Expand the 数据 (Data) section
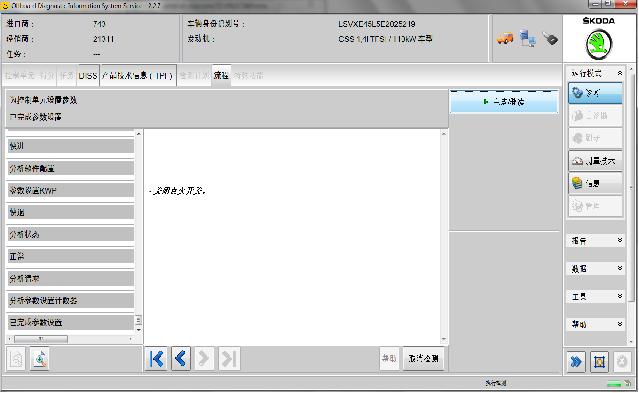The width and height of the screenshot is (639, 393). [x=595, y=268]
